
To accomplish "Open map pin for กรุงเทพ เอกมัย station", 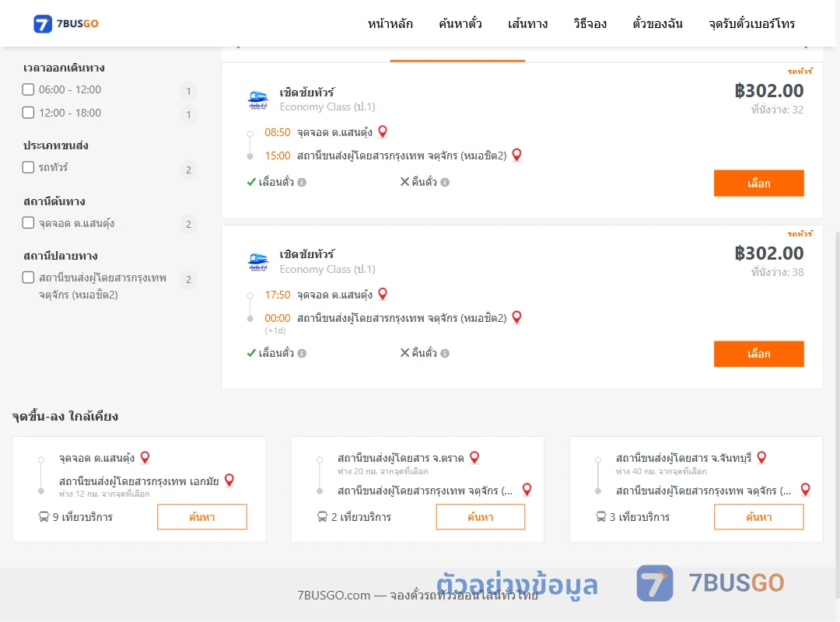I will [x=229, y=480].
